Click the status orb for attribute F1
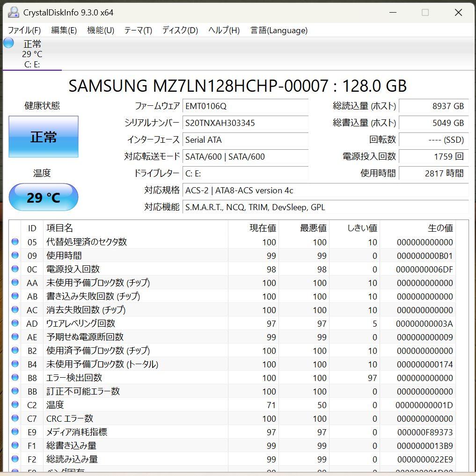The height and width of the screenshot is (476, 476). tap(15, 445)
